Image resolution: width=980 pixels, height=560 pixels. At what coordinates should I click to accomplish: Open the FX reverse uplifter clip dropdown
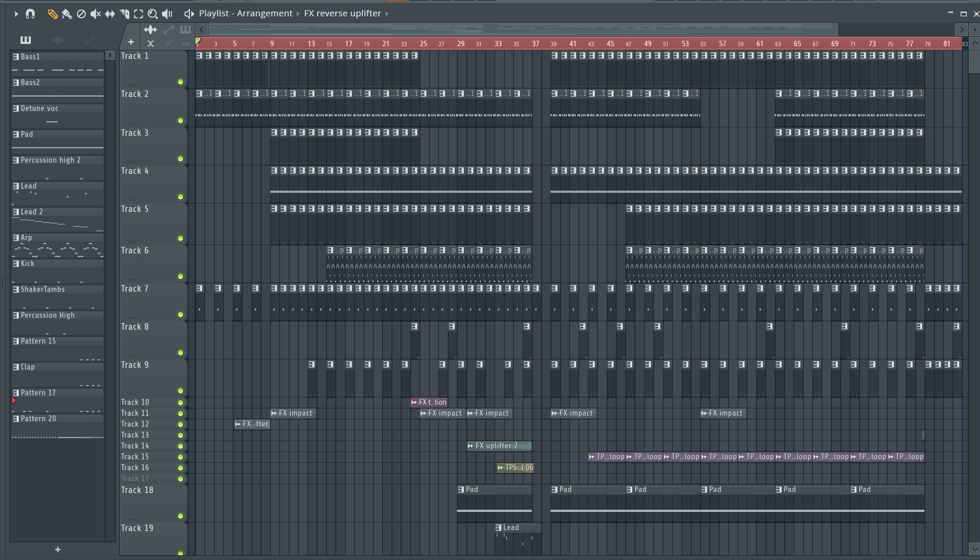tap(342, 14)
